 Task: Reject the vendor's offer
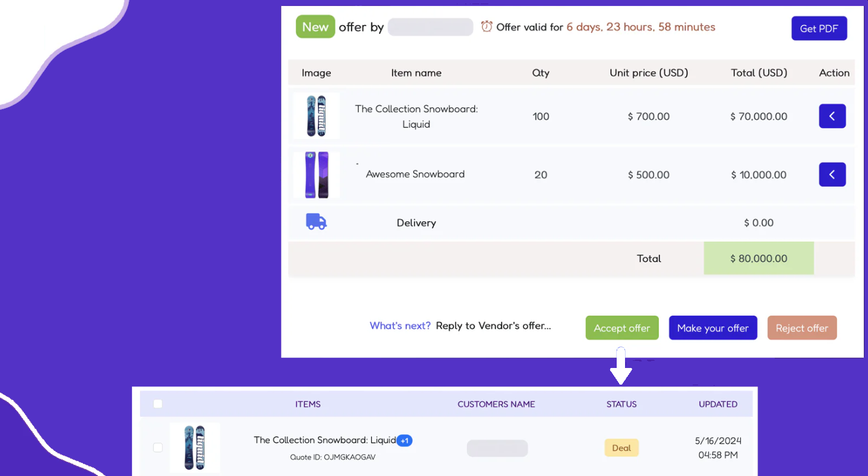[801, 328]
